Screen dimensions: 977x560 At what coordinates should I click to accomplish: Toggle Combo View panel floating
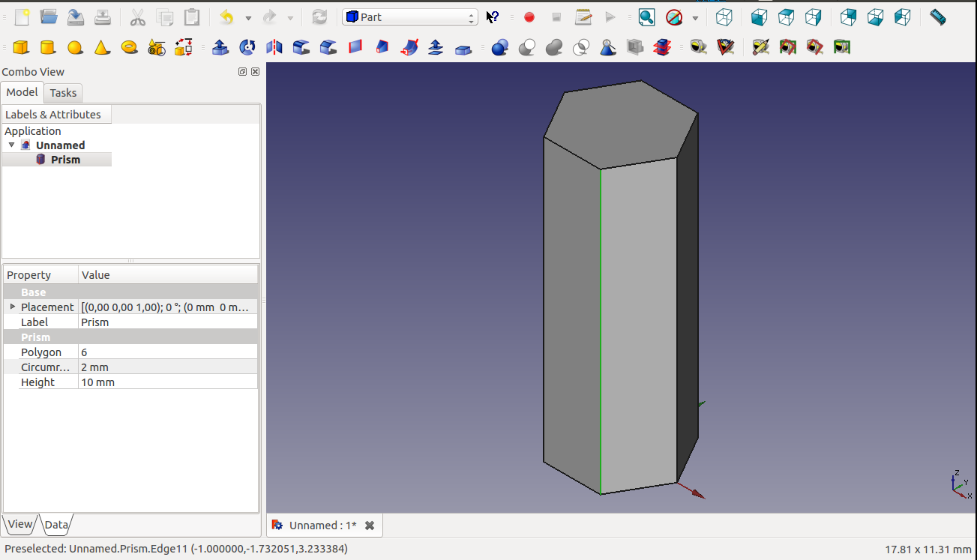pos(242,72)
